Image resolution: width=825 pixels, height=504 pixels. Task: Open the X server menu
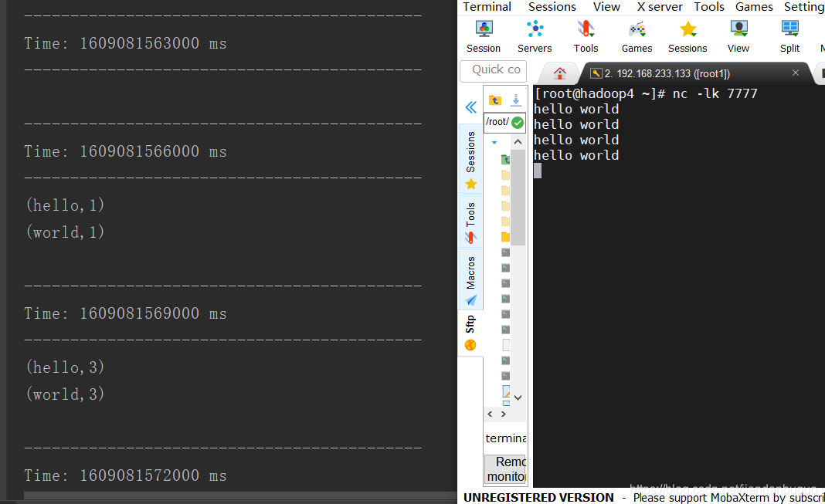point(659,7)
